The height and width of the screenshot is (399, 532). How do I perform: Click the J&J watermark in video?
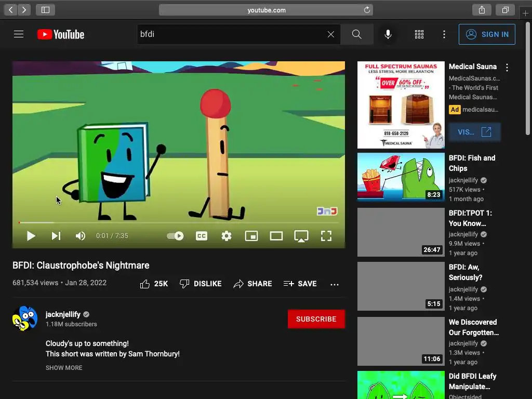point(327,211)
